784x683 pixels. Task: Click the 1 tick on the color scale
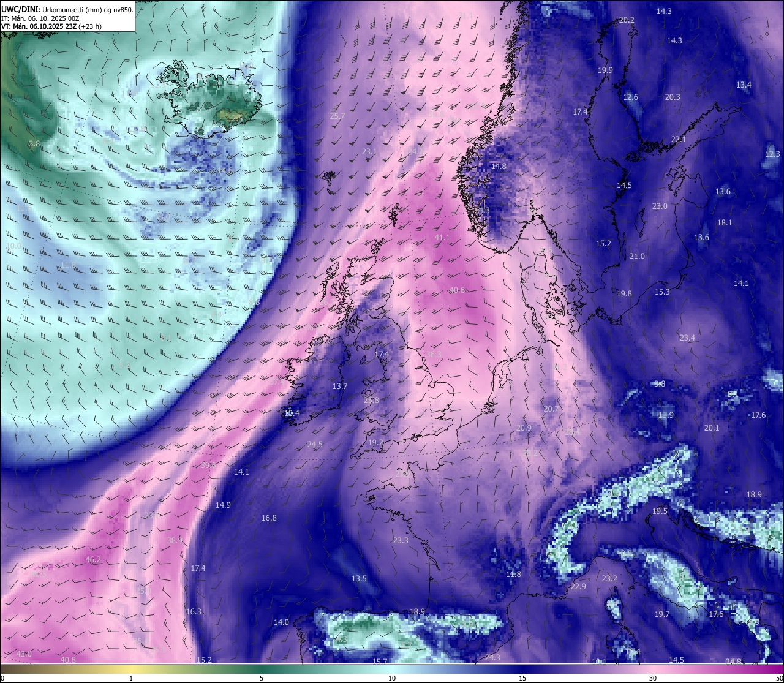[x=131, y=678]
